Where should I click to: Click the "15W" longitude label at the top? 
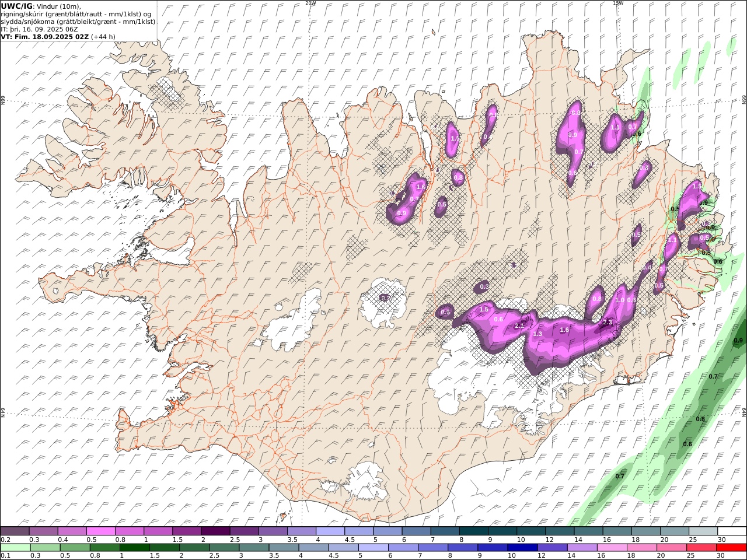(617, 3)
